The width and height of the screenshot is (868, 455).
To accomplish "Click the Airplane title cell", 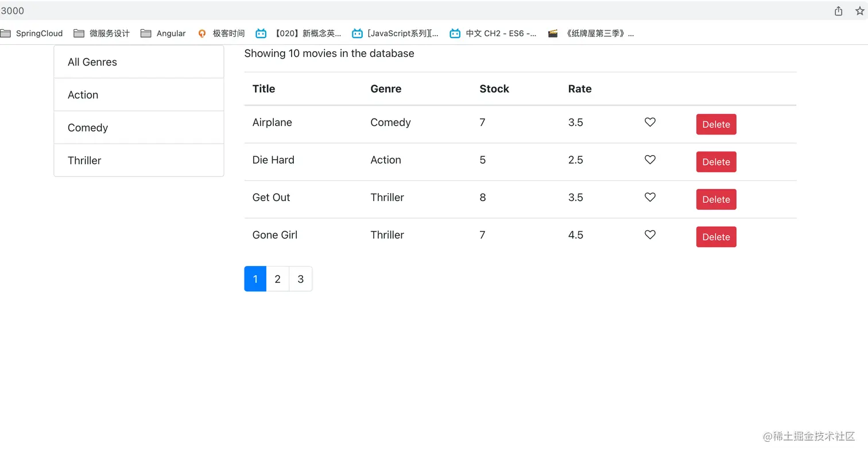I will [x=272, y=122].
